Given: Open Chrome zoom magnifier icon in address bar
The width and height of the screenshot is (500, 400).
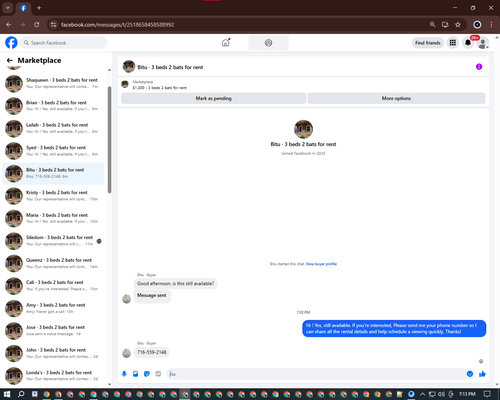Looking at the screenshot, I should [432, 25].
